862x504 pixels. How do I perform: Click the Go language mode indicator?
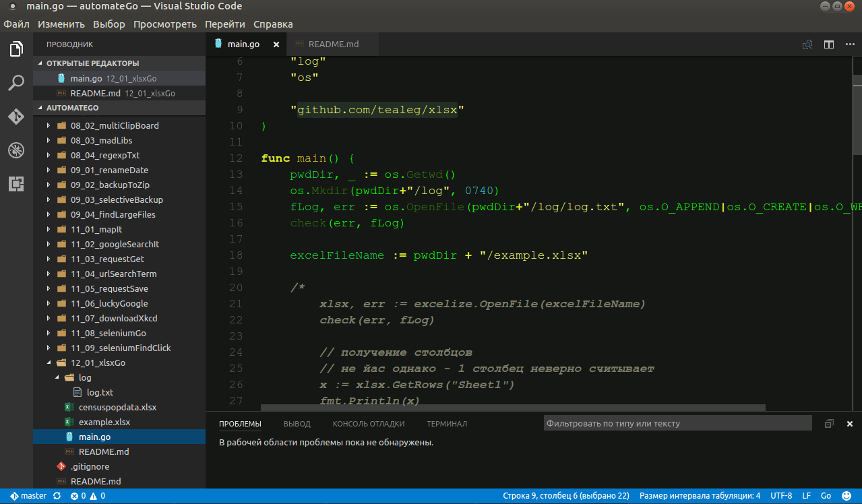click(826, 496)
